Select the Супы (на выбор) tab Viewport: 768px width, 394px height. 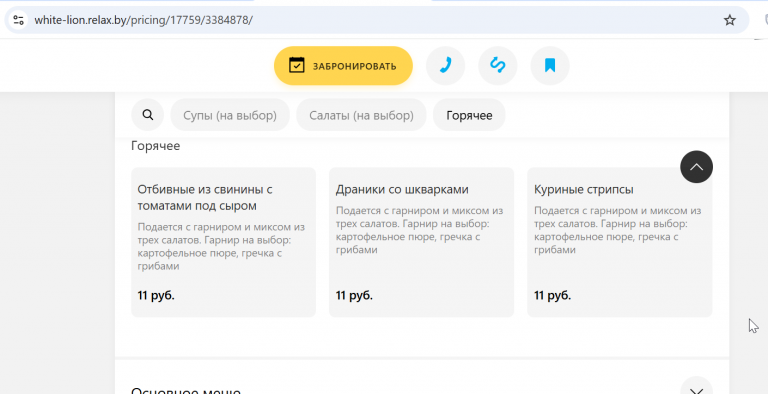coord(230,115)
